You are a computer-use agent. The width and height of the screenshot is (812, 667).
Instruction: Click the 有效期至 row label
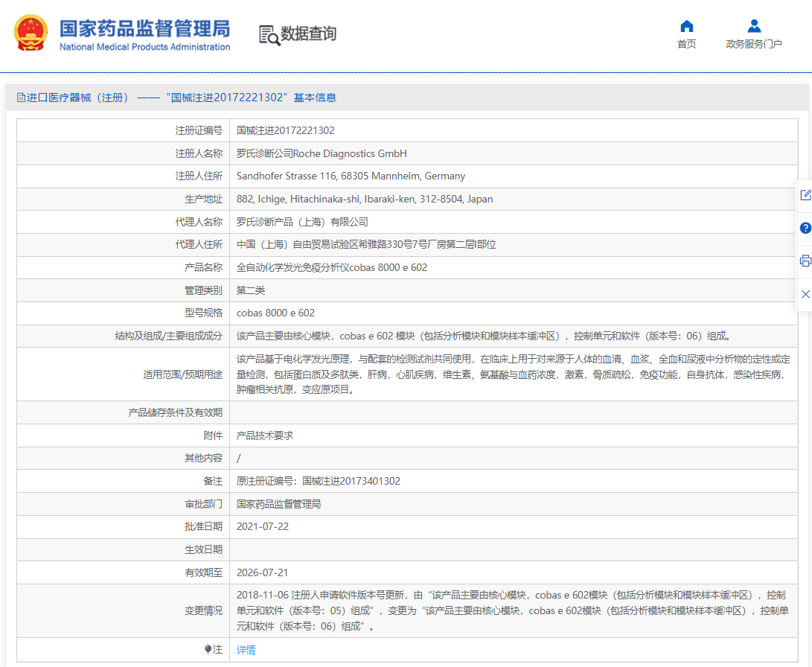click(203, 572)
